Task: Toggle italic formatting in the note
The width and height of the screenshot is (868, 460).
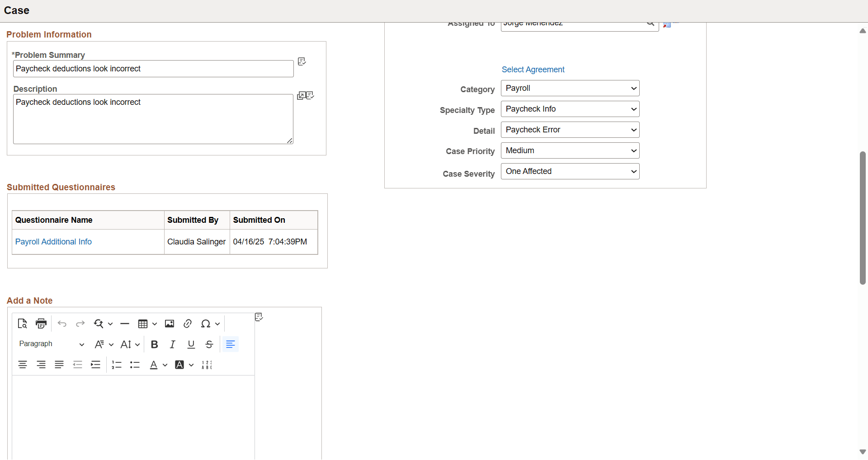Action: point(172,344)
